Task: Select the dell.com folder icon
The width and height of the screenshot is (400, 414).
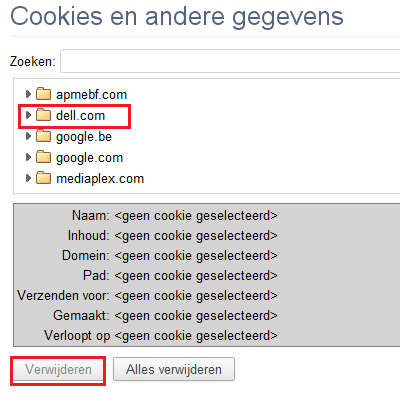Action: point(43,115)
